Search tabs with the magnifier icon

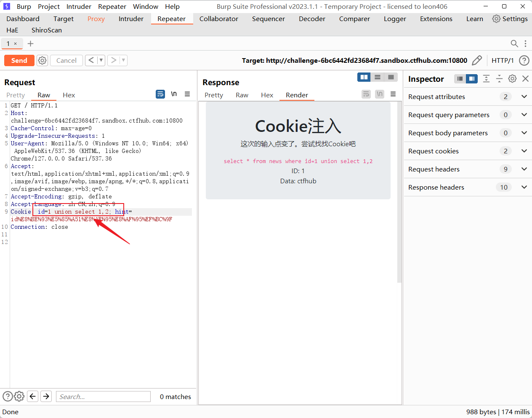coord(514,43)
